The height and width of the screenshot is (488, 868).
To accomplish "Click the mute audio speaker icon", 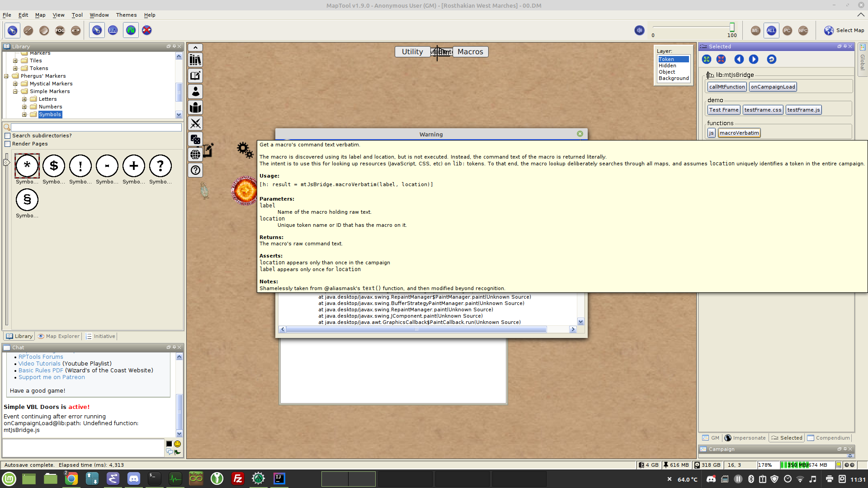I will click(x=639, y=30).
